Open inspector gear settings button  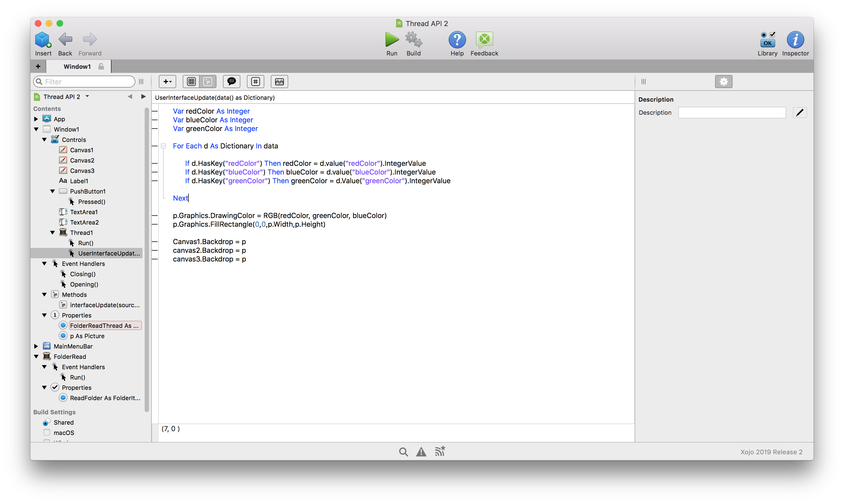pyautogui.click(x=724, y=82)
